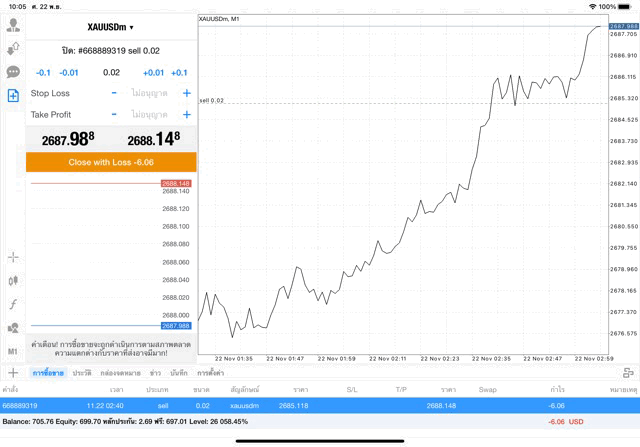The image size is (640, 447).
Task: Open the ข่าว news tab
Action: coord(155,372)
